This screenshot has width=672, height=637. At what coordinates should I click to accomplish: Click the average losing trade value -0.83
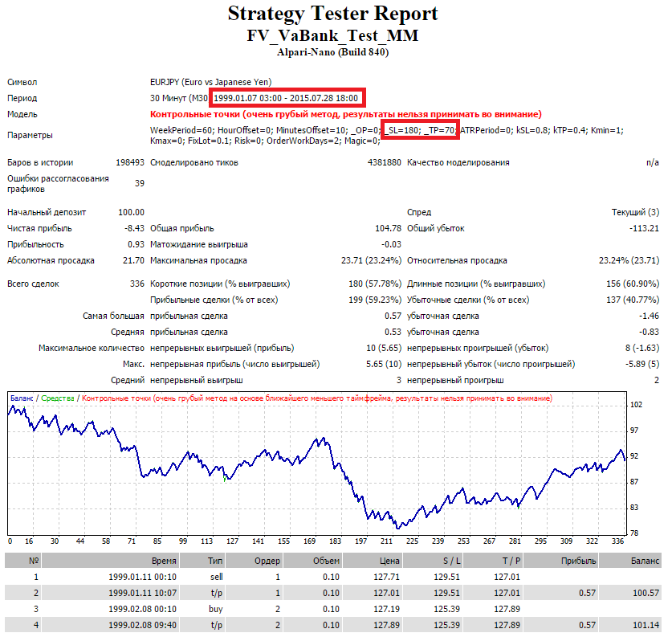tap(649, 333)
